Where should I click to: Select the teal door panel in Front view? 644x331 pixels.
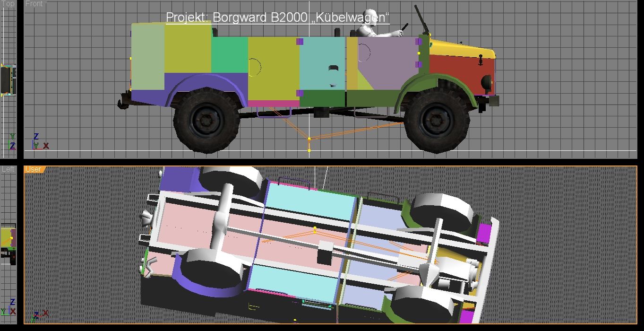(x=322, y=63)
